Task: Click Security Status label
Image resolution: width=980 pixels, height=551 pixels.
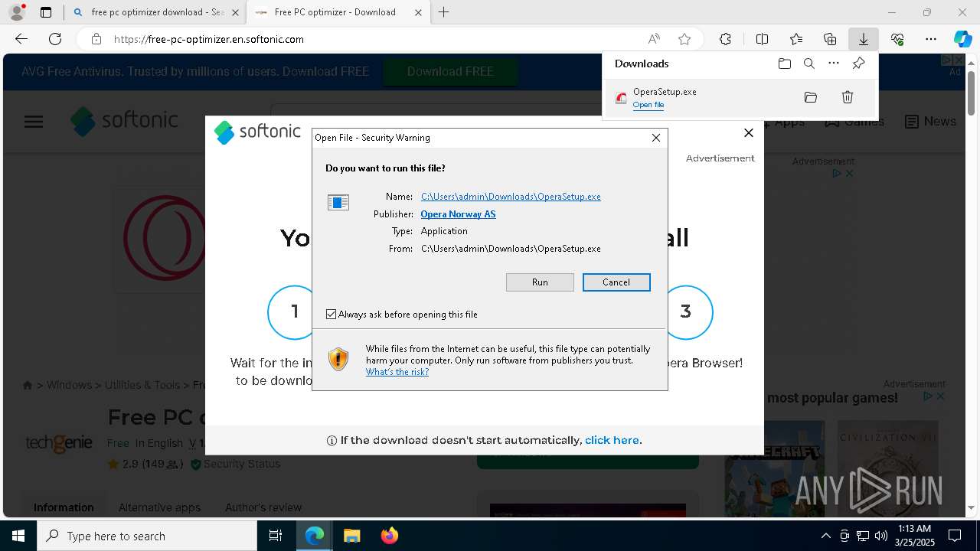Action: (x=235, y=464)
